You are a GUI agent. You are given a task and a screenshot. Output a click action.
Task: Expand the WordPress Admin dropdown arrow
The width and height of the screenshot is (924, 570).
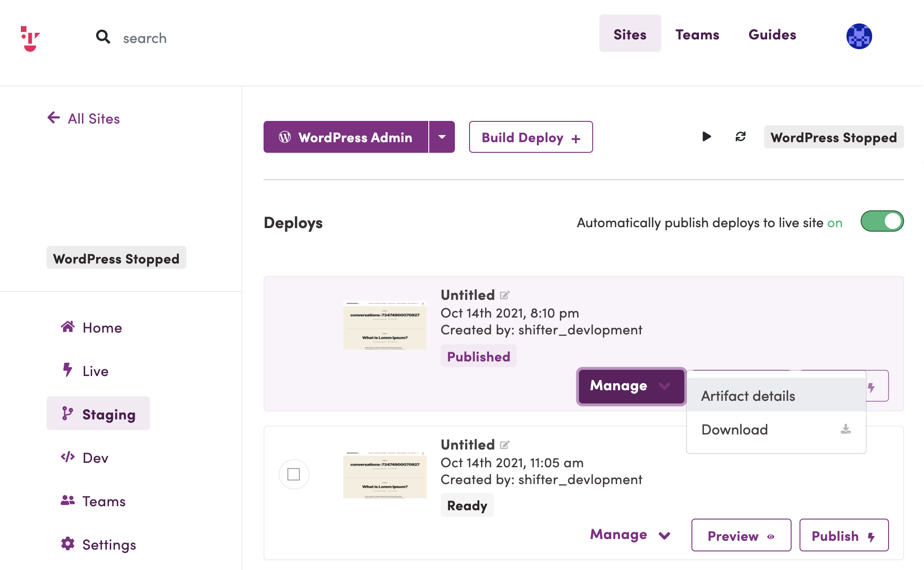click(442, 137)
